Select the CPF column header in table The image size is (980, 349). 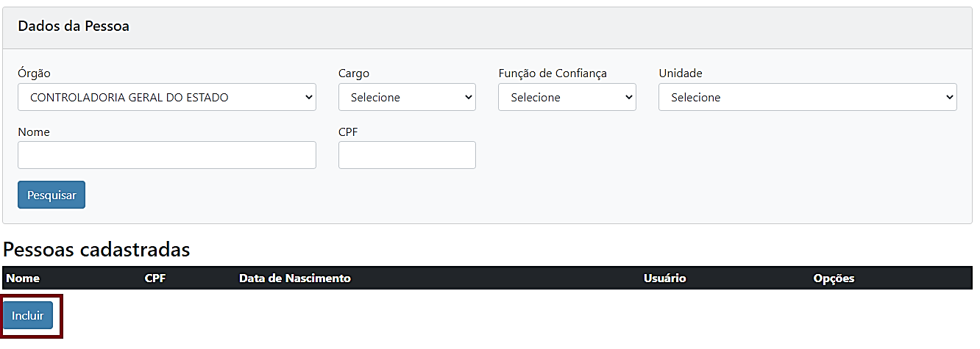(x=155, y=278)
